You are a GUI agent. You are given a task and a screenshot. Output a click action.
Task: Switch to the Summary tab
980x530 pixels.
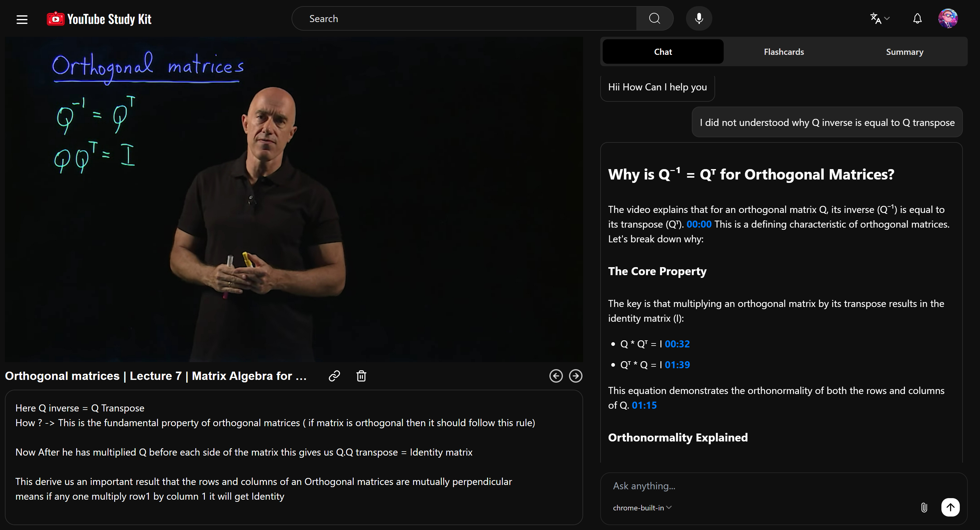click(904, 52)
